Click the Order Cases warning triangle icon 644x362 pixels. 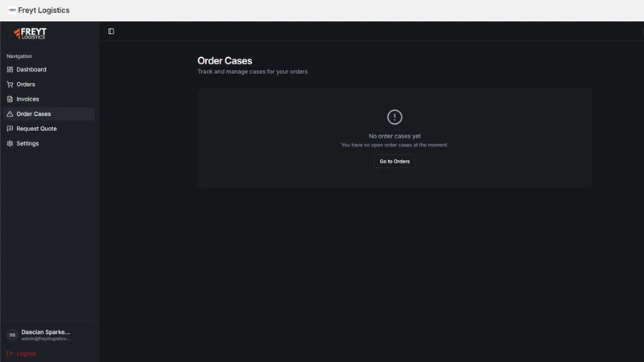click(x=10, y=113)
